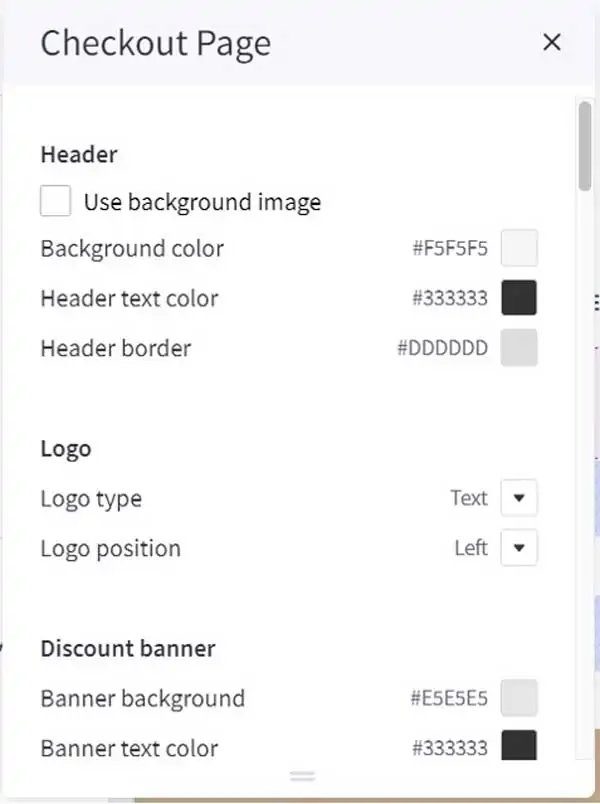600x804 pixels.
Task: Click the Use background image label
Action: point(203,202)
